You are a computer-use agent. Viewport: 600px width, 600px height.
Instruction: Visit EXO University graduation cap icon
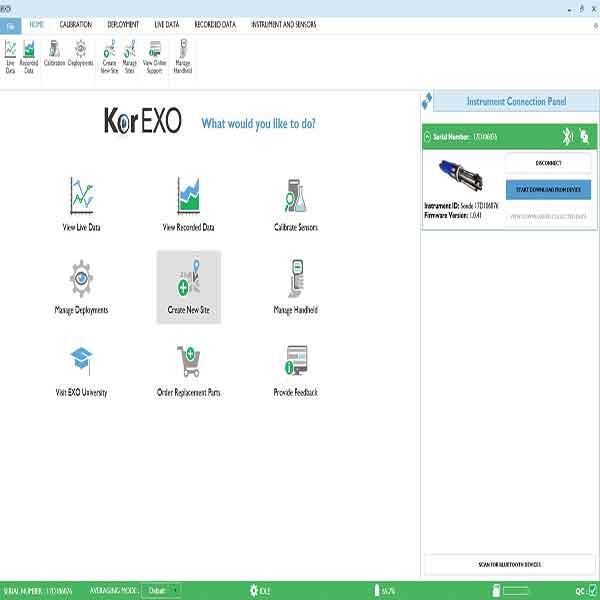pos(82,361)
